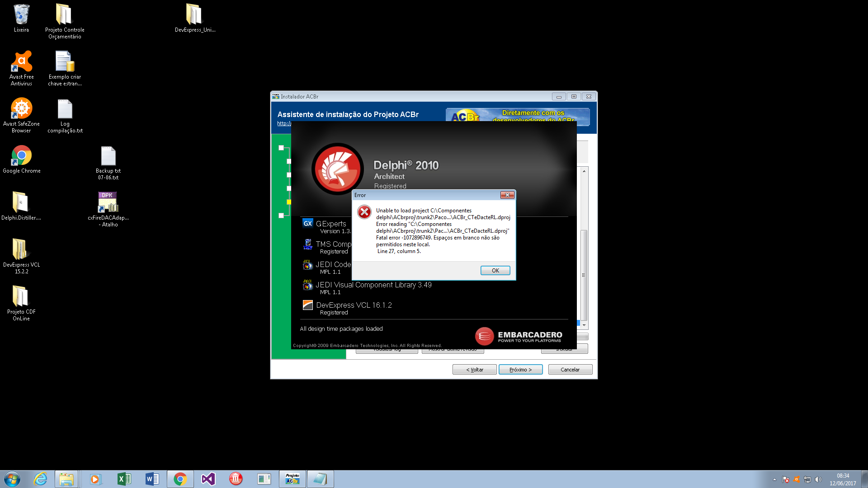
Task: Click the JEDI Code icon on splash
Action: click(308, 264)
